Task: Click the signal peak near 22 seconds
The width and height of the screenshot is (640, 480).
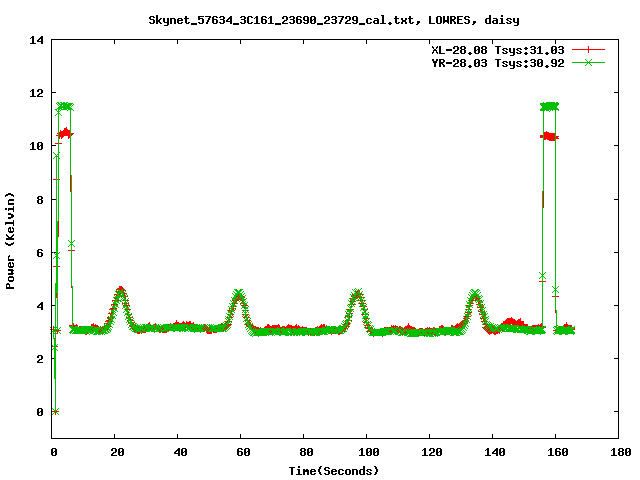Action: [120, 290]
